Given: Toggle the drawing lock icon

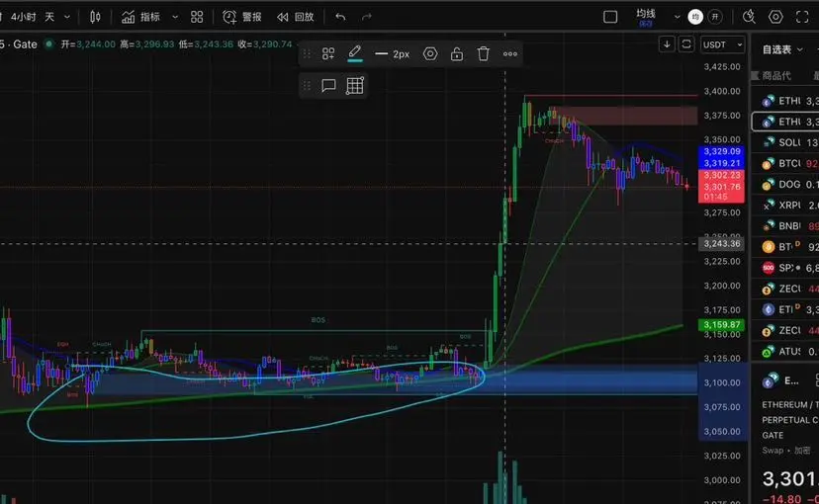Looking at the screenshot, I should coord(457,53).
